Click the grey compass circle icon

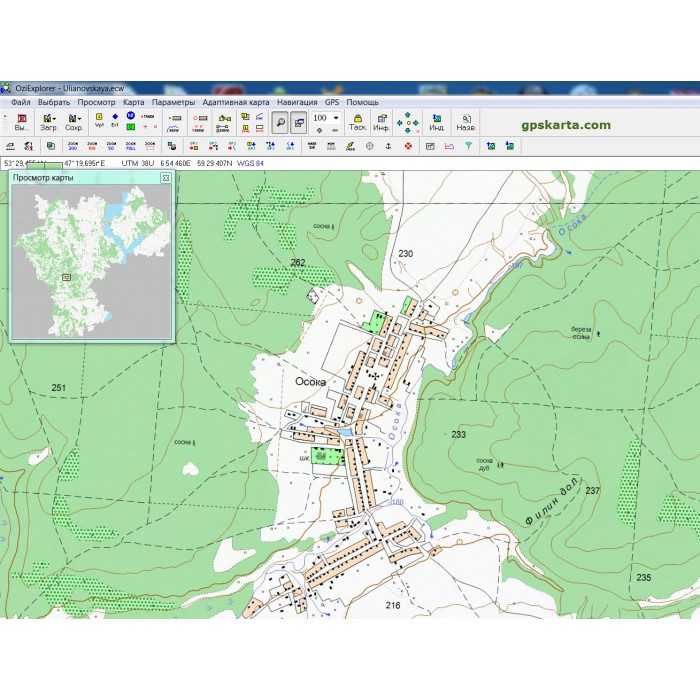(370, 146)
